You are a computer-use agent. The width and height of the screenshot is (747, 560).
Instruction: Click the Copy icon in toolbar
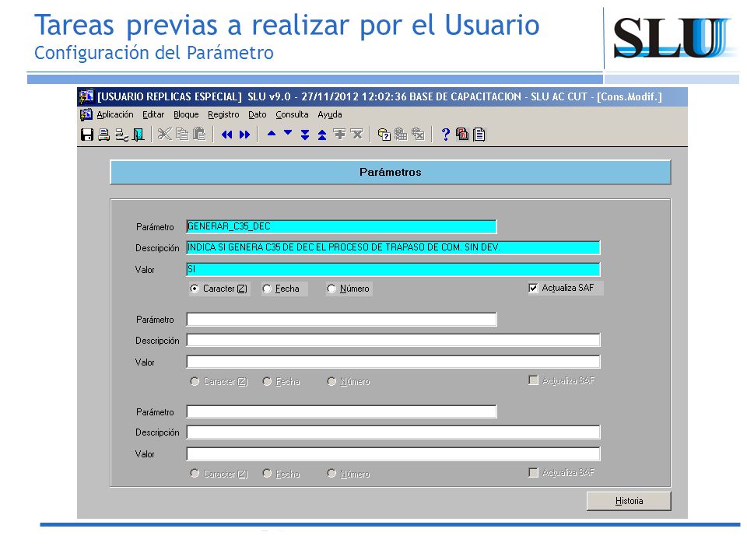(182, 135)
